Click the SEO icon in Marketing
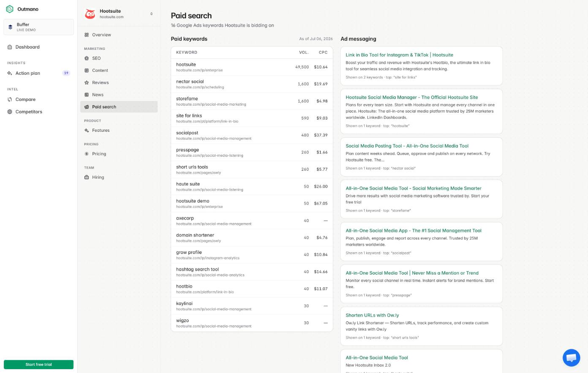 pyautogui.click(x=87, y=58)
